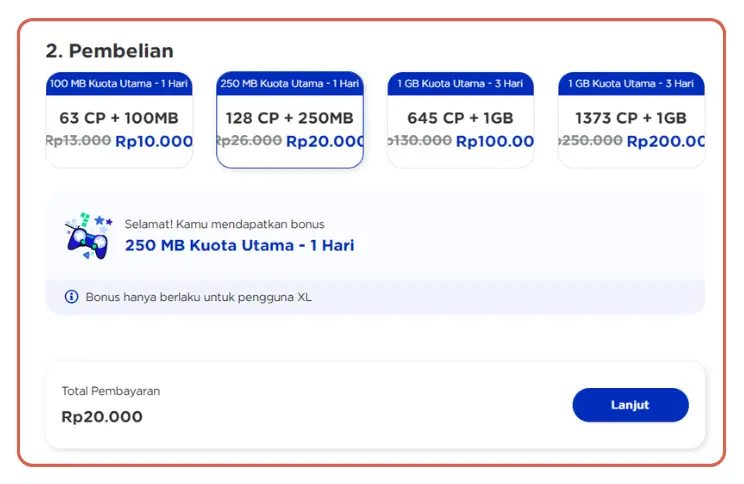Click the 'Bonus hanya berlaku untuk pengguna XL' note
This screenshot has width=744, height=484.
coord(198,297)
